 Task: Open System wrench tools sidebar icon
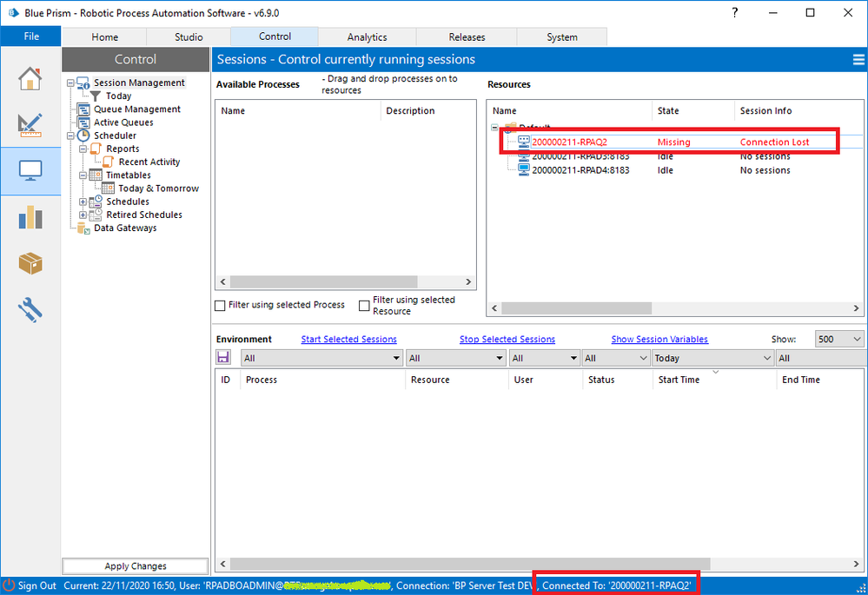click(x=30, y=309)
